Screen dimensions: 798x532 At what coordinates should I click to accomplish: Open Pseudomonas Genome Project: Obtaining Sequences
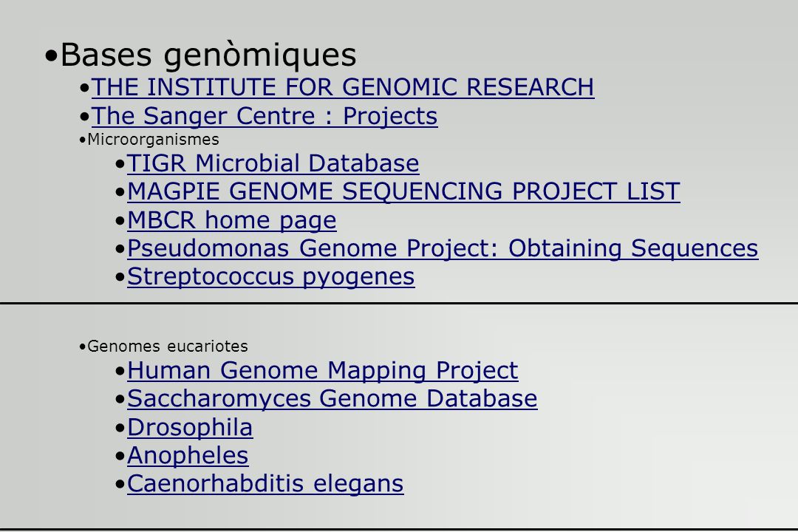pyautogui.click(x=443, y=248)
